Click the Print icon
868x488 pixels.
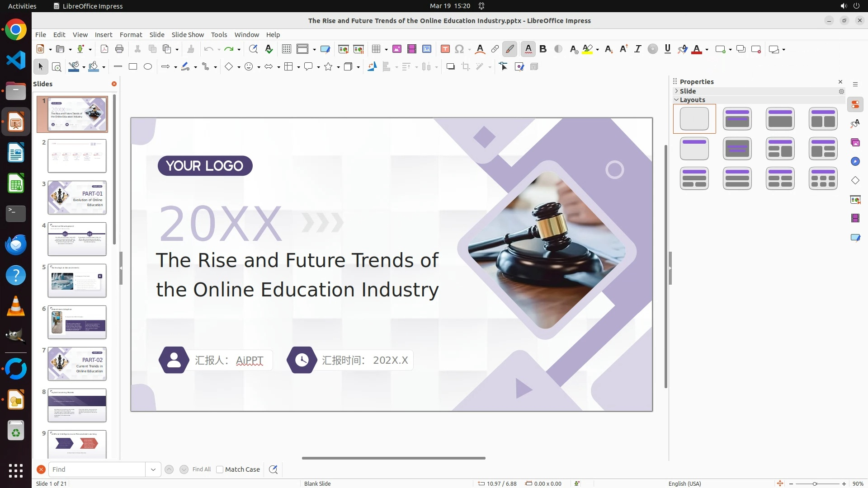[x=119, y=49]
